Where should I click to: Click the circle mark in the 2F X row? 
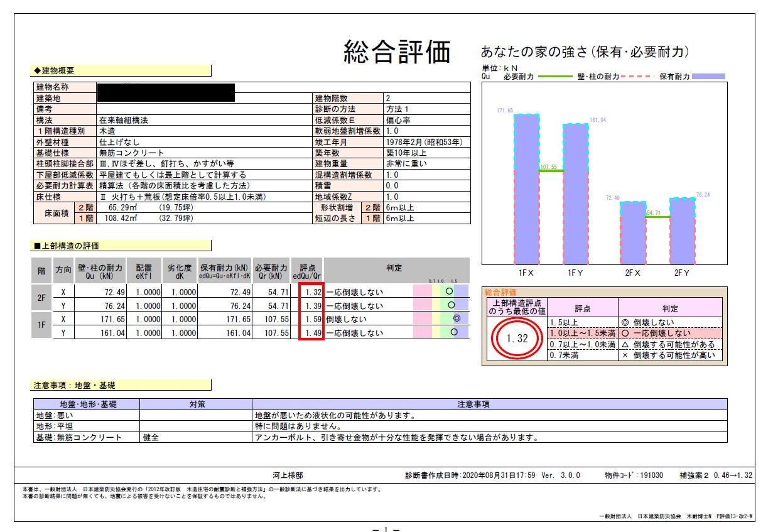(449, 291)
